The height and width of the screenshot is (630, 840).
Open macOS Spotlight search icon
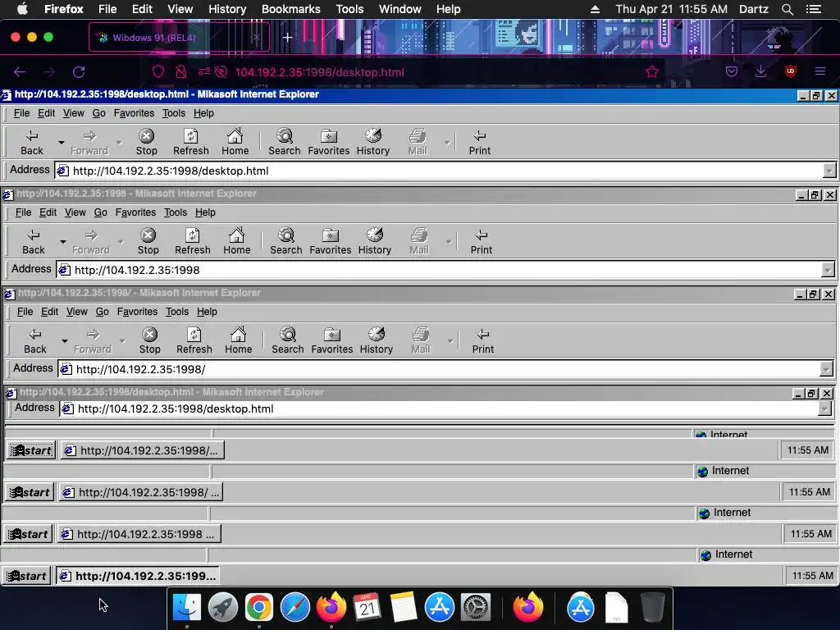click(787, 9)
